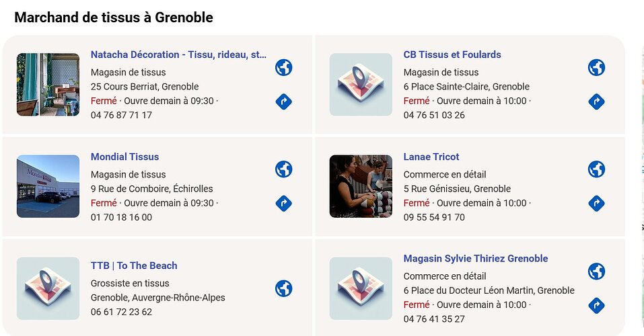
Task: Open website globe icon for CB Tissus et Foulards
Action: pyautogui.click(x=596, y=68)
